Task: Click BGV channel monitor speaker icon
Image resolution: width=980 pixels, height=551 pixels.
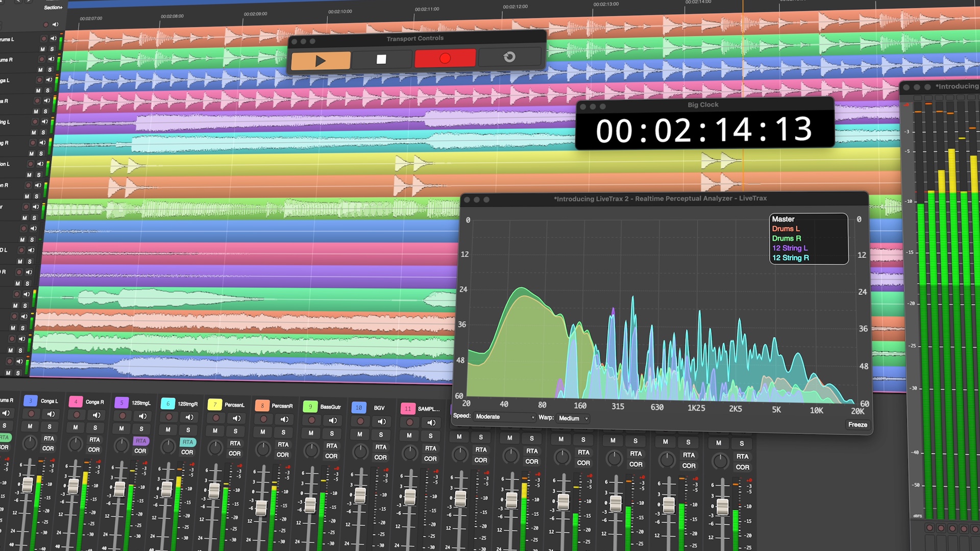Action: (381, 421)
